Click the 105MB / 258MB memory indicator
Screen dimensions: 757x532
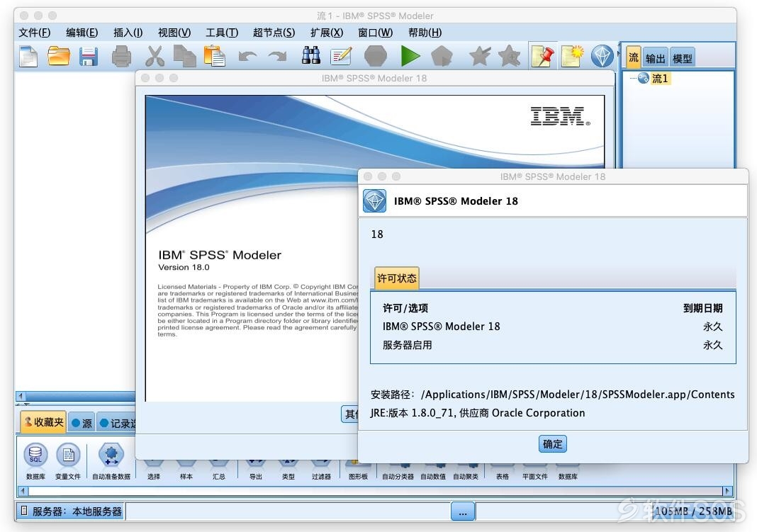tap(693, 511)
